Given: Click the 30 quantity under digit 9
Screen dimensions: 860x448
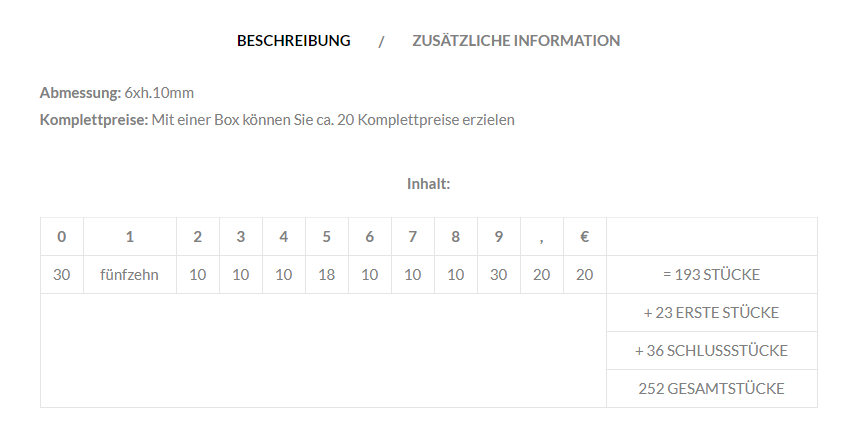Looking at the screenshot, I should coord(499,275).
